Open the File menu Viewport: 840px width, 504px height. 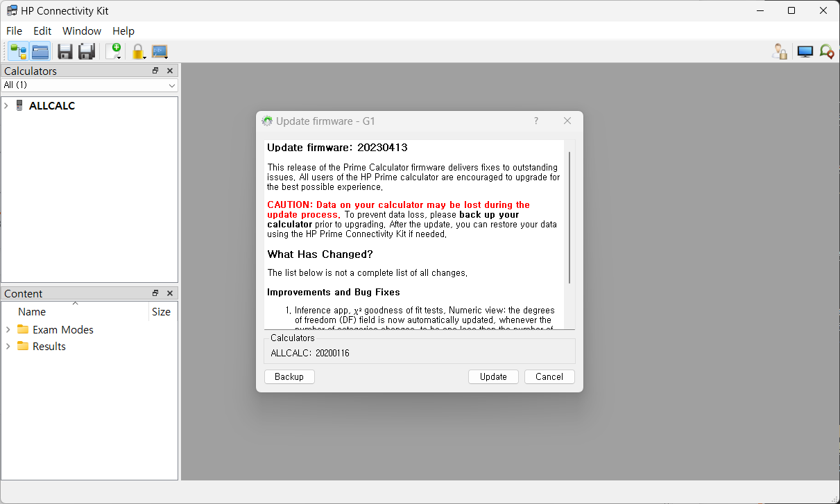(x=14, y=31)
